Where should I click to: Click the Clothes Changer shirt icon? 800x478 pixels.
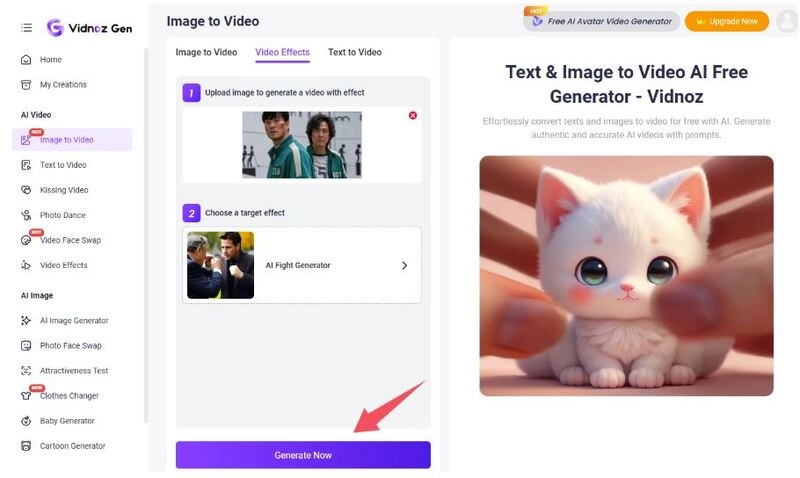tap(26, 395)
